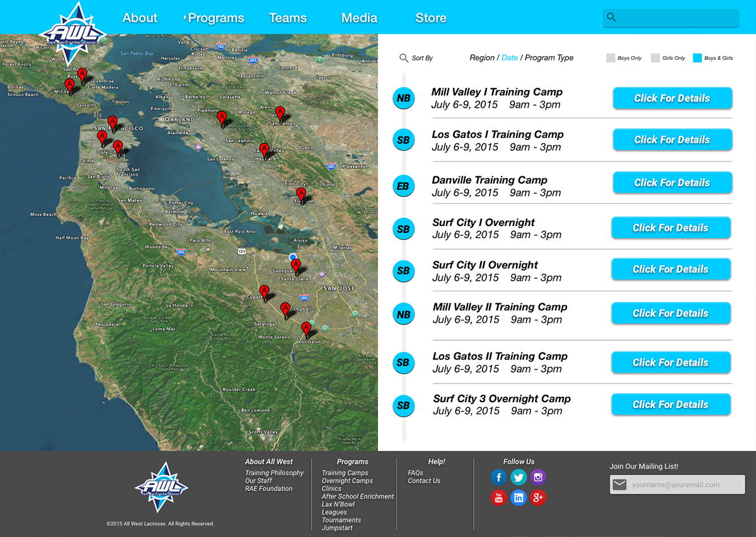Open Training Camps footer link
756x537 pixels.
click(345, 473)
